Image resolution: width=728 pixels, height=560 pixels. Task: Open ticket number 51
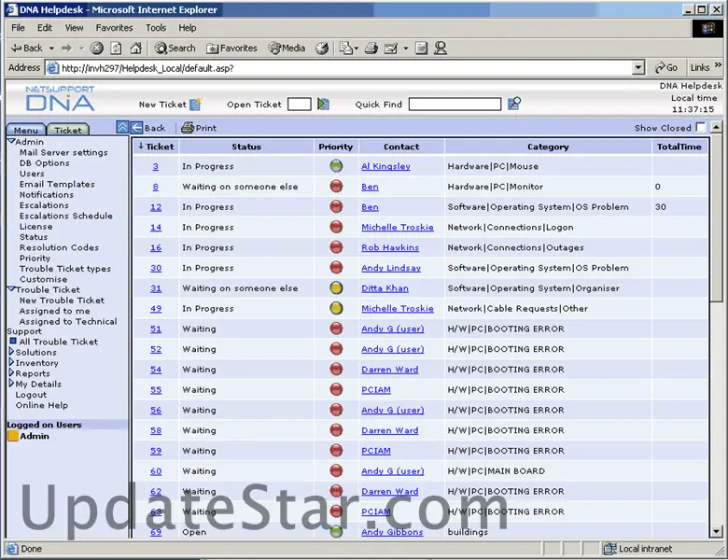(156, 329)
